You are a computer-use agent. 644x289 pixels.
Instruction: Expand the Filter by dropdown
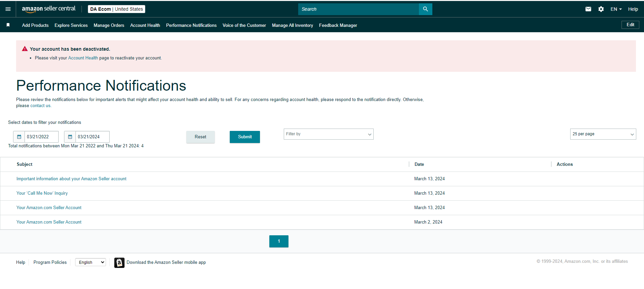click(329, 134)
